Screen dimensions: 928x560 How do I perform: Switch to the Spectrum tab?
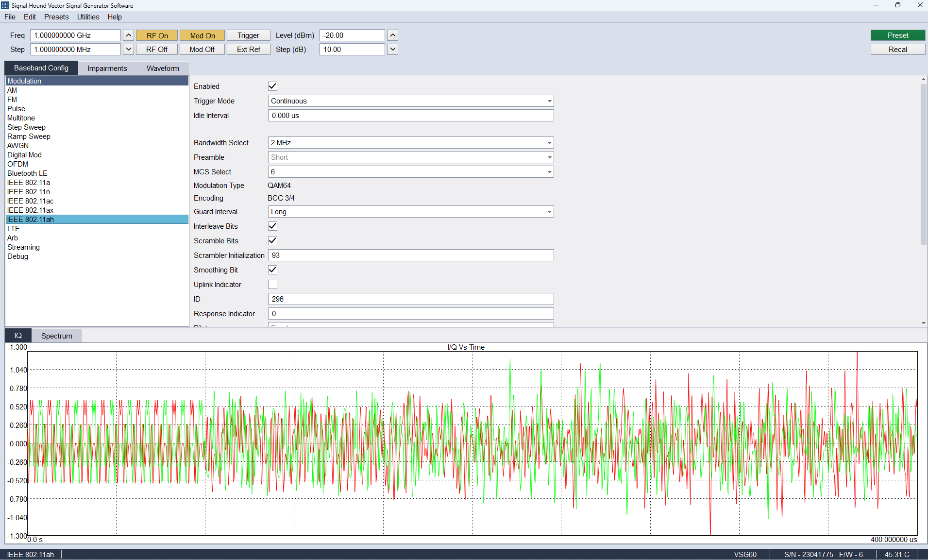pyautogui.click(x=56, y=336)
